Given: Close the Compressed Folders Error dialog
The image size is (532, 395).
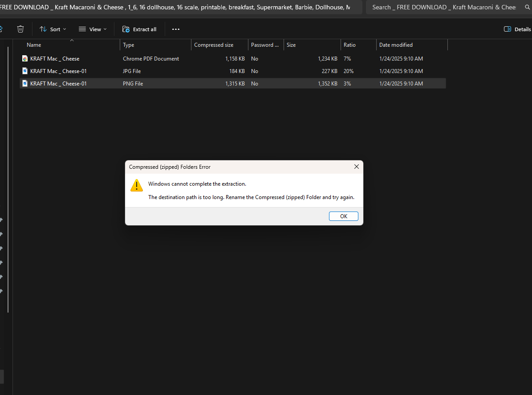Looking at the screenshot, I should pyautogui.click(x=356, y=167).
